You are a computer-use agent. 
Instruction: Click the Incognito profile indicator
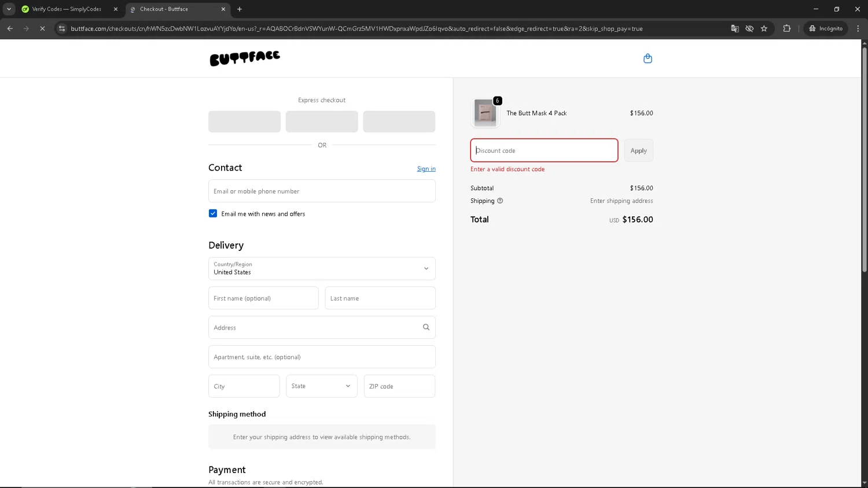826,28
